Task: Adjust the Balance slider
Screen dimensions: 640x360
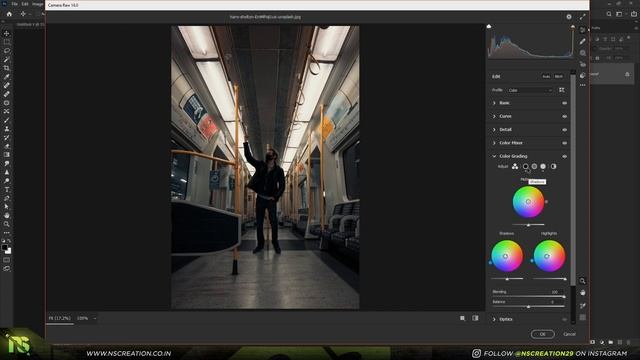Action: (x=529, y=307)
